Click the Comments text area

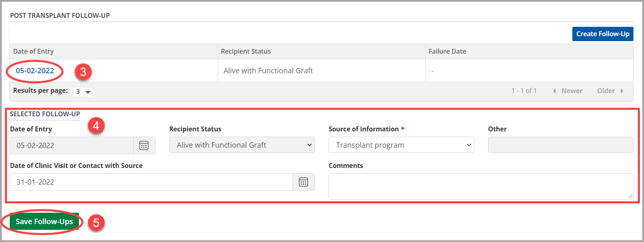pyautogui.click(x=480, y=186)
